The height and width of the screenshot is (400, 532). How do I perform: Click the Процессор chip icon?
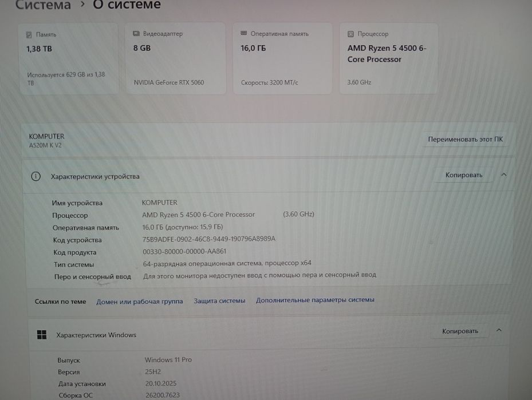[351, 34]
